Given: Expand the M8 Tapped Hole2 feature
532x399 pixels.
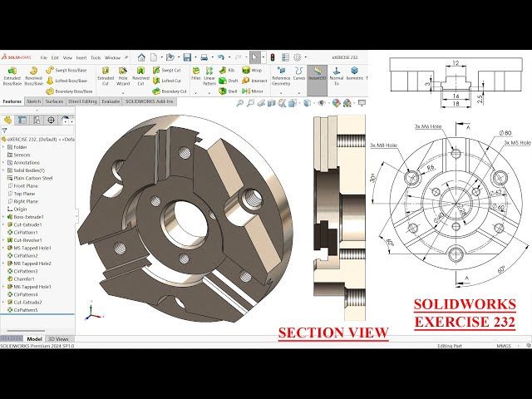Looking at the screenshot, I should 3,264.
